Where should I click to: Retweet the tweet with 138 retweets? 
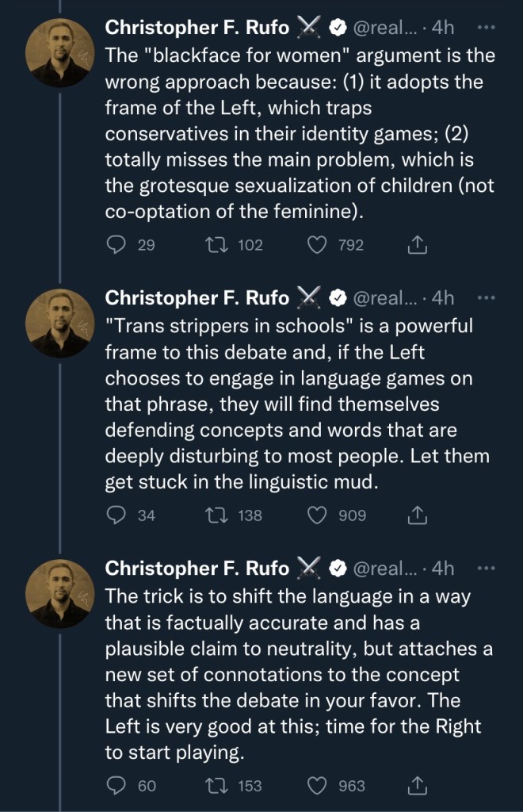pyautogui.click(x=215, y=515)
